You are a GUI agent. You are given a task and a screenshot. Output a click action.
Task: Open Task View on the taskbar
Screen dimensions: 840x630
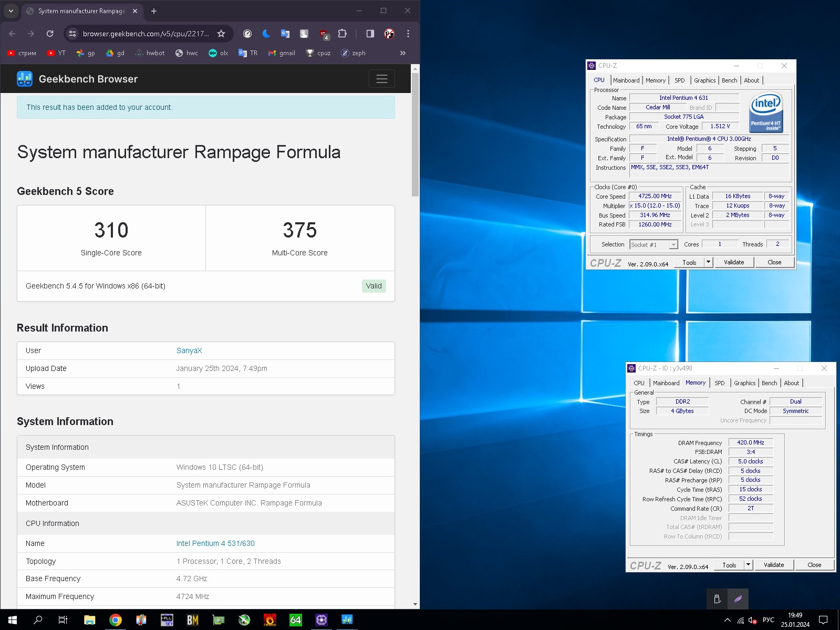(63, 620)
